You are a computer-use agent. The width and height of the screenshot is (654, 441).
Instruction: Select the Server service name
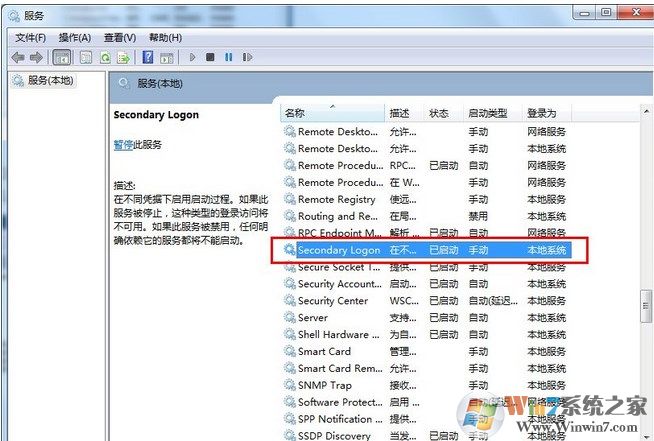(313, 318)
